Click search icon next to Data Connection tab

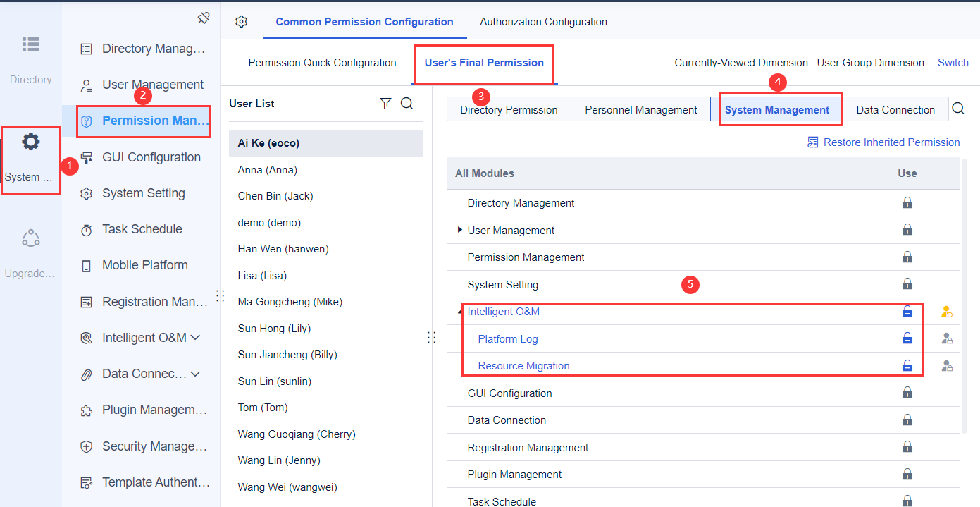tap(958, 109)
